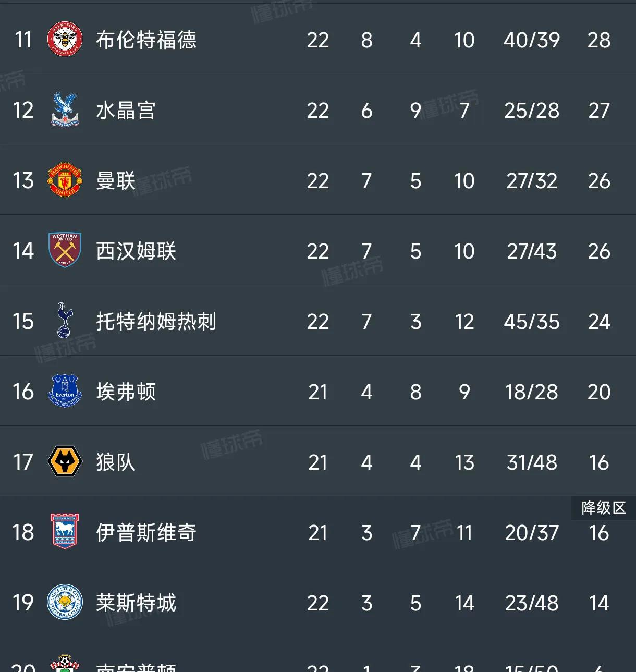Click the Manchester United red devil crest
This screenshot has height=672, width=636.
pos(64,180)
